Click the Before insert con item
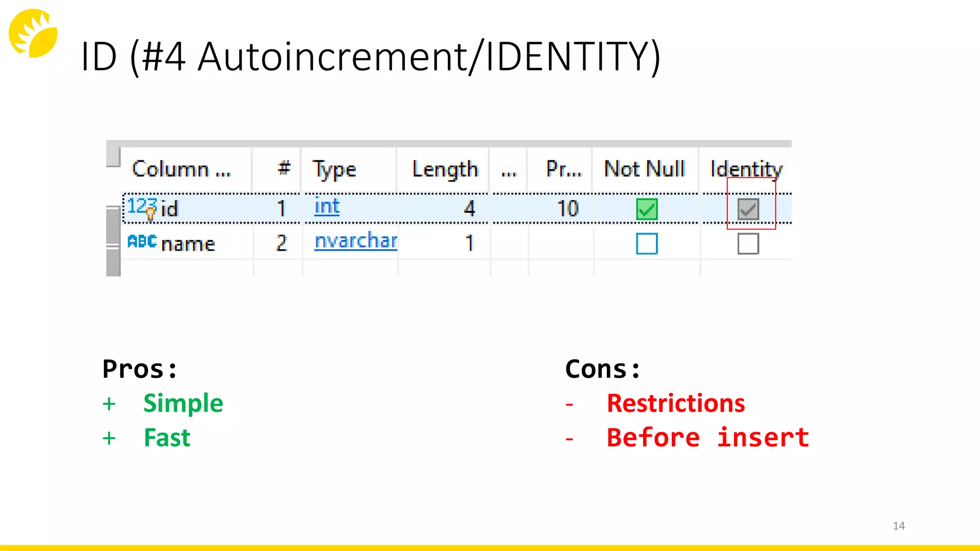Viewport: 980px width, 551px height. coord(708,438)
